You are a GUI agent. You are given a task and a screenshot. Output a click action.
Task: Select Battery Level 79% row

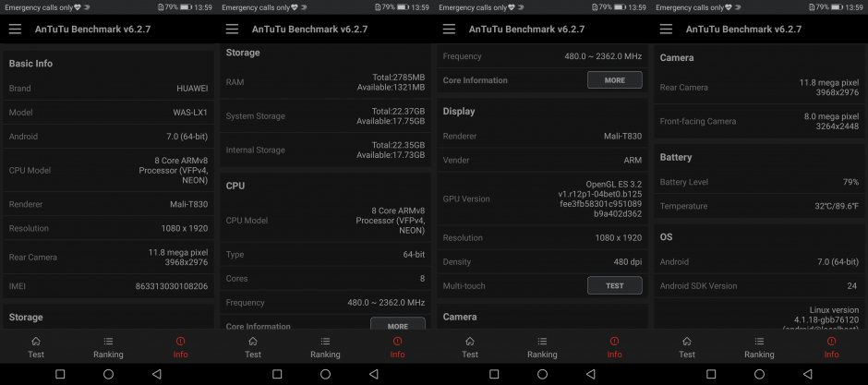click(x=759, y=182)
